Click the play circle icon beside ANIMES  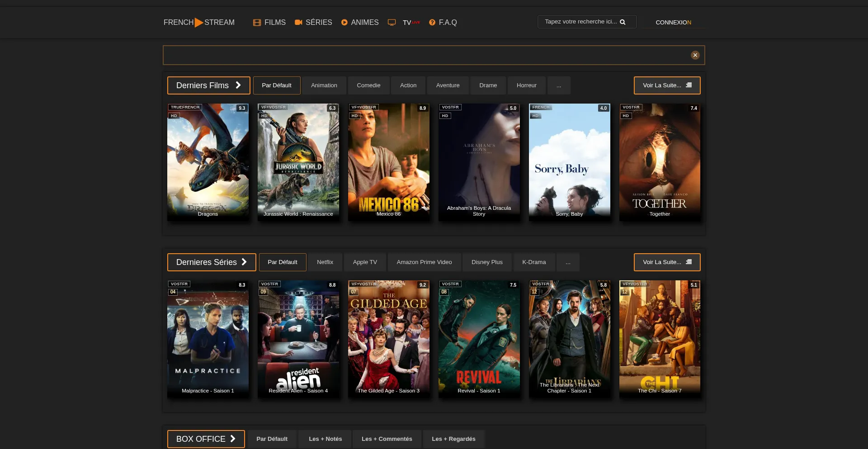(x=344, y=22)
